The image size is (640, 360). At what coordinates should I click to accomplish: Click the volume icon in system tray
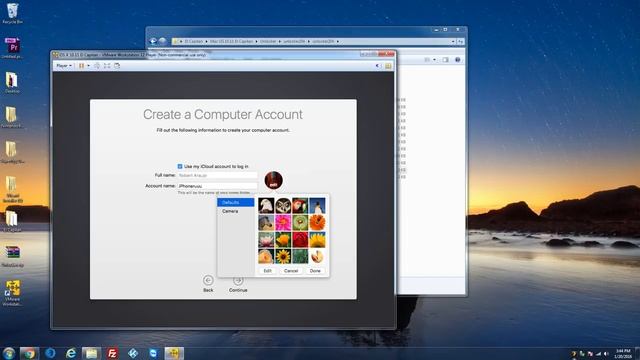[606, 353]
